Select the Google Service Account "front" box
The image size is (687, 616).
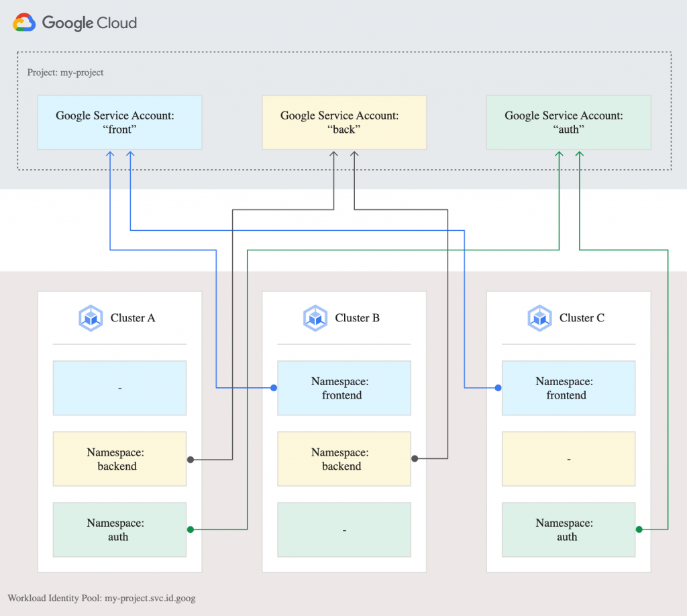119,122
